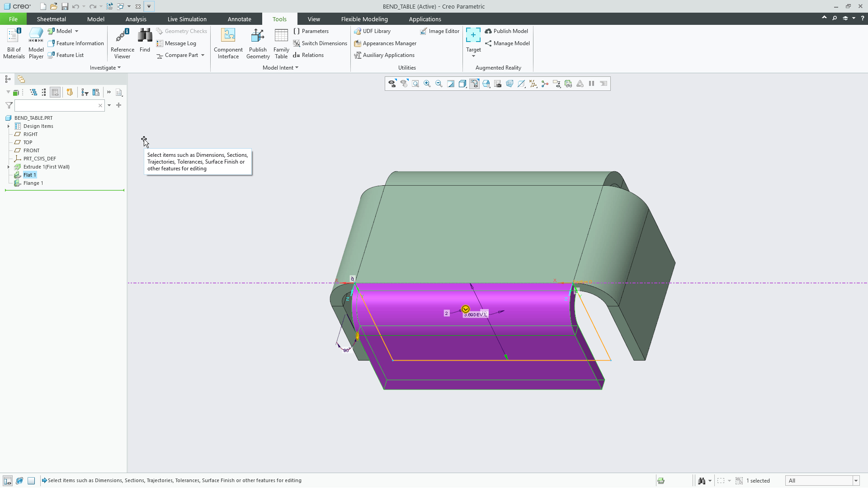Viewport: 868px width, 488px height.
Task: Expand the Extrude 1(First Wall) node
Action: point(9,167)
